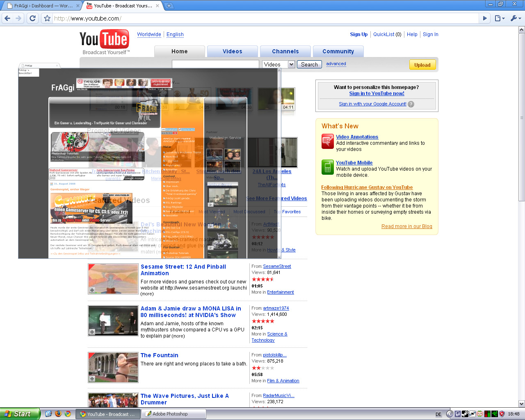Select the Home tab
The image size is (525, 420).
click(179, 52)
